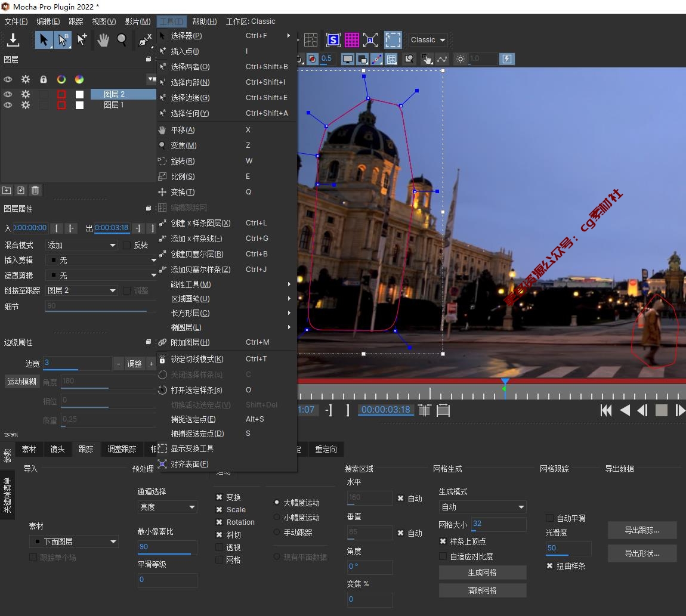Screen dimensions: 686x616
Task: Open the 文件(F) menu
Action: (16, 21)
